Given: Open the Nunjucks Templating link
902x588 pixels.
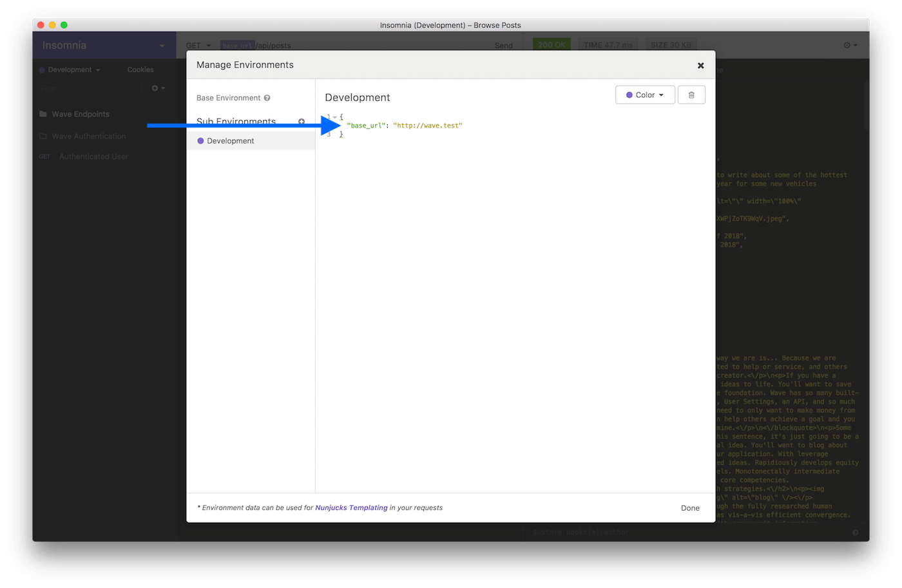Looking at the screenshot, I should pos(351,507).
